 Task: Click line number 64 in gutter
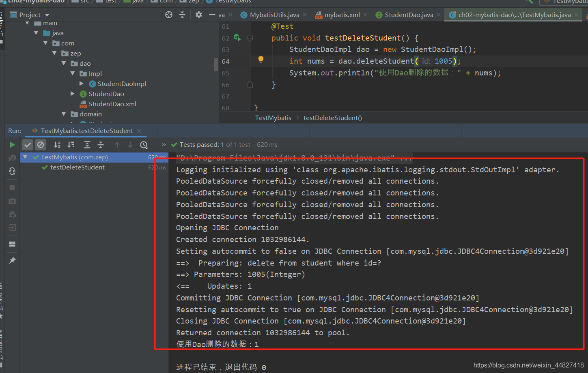pos(226,62)
